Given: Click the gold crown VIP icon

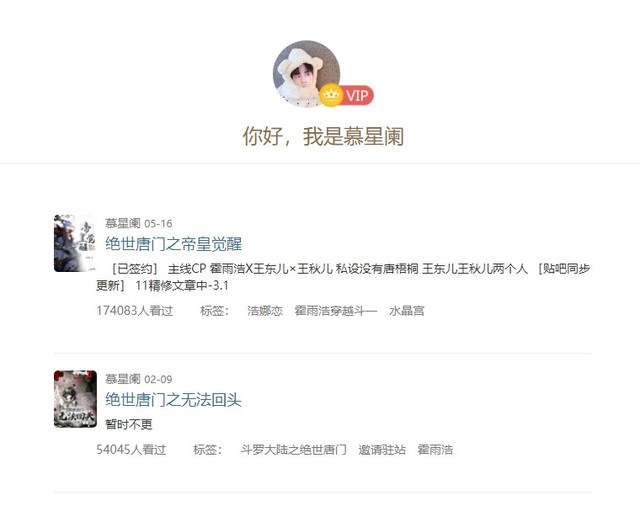Looking at the screenshot, I should pos(331,95).
